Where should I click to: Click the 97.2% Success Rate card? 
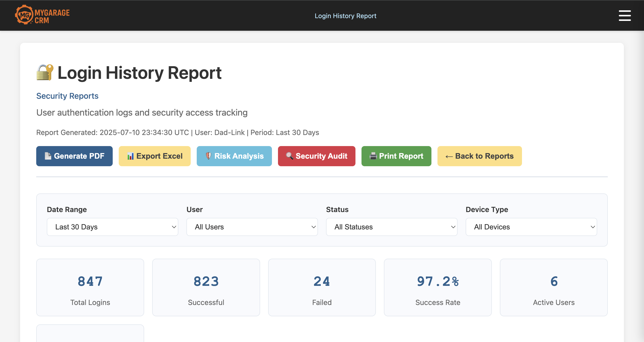point(437,287)
